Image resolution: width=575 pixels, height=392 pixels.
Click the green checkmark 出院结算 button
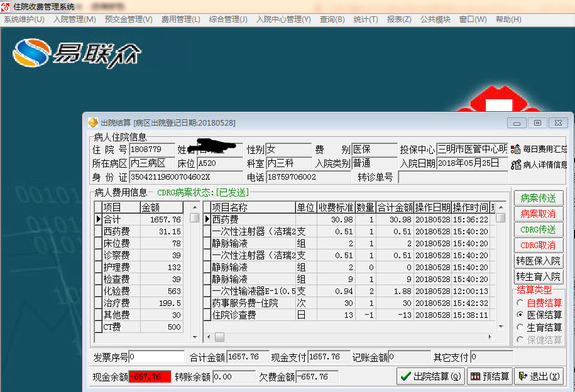430,376
